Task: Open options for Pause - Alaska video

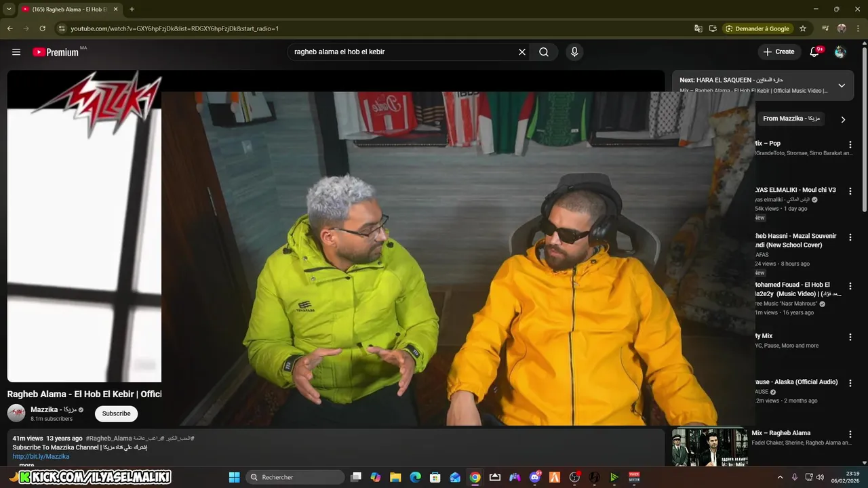Action: [x=850, y=383]
